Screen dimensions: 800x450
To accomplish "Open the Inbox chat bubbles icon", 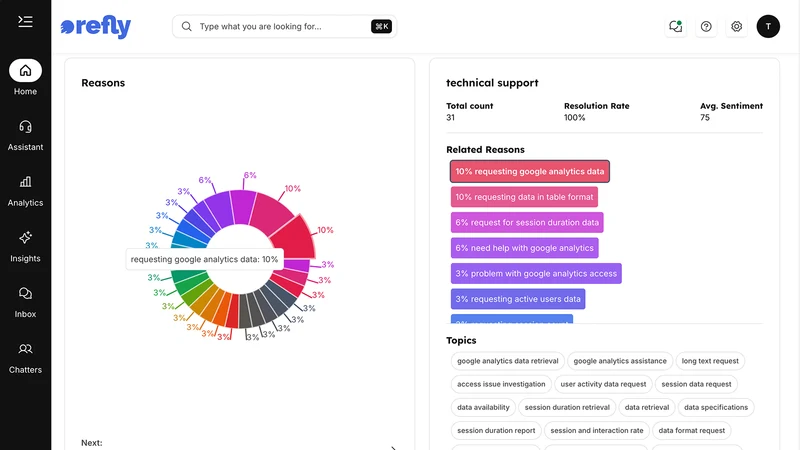I will pyautogui.click(x=25, y=293).
